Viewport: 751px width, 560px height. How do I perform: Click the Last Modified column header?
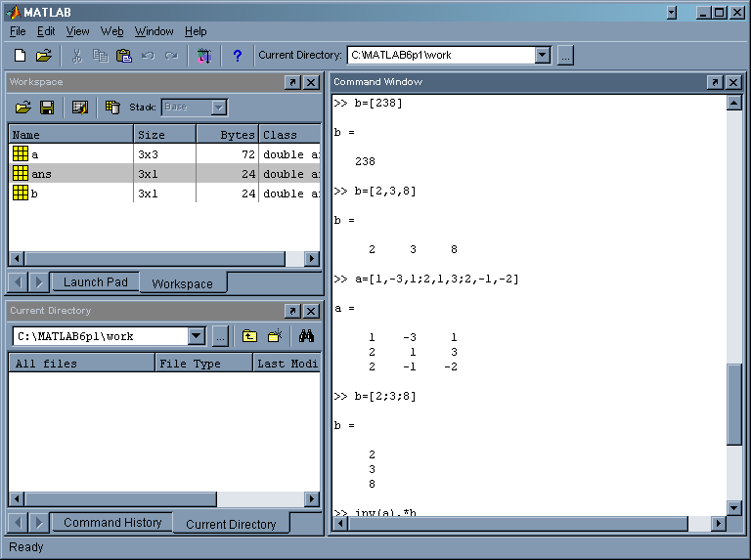(x=287, y=364)
